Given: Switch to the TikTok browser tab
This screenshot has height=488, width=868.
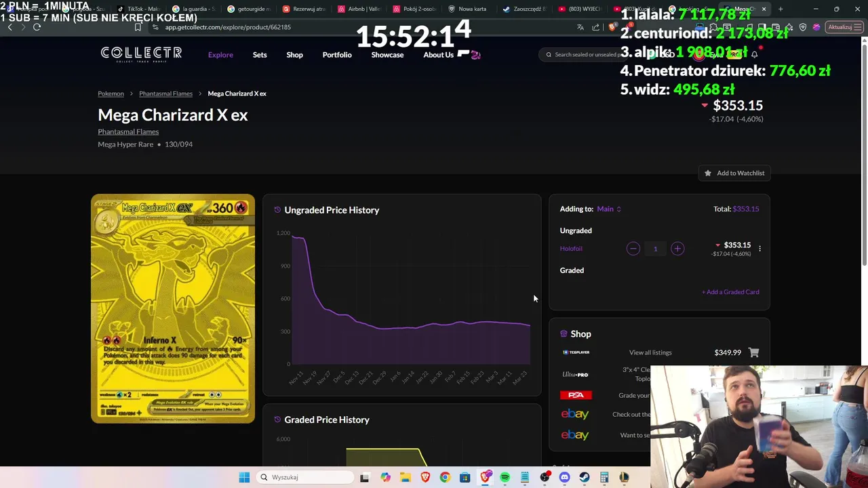Looking at the screenshot, I should [139, 9].
